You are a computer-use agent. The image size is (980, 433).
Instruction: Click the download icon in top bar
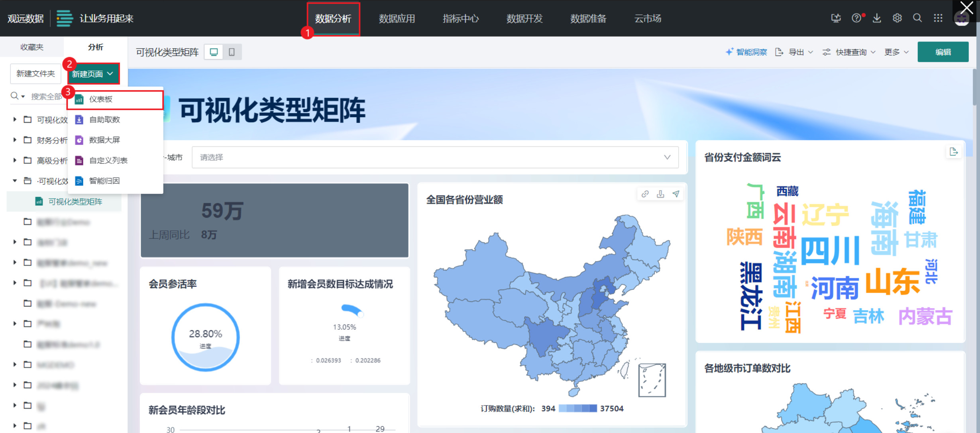tap(877, 18)
